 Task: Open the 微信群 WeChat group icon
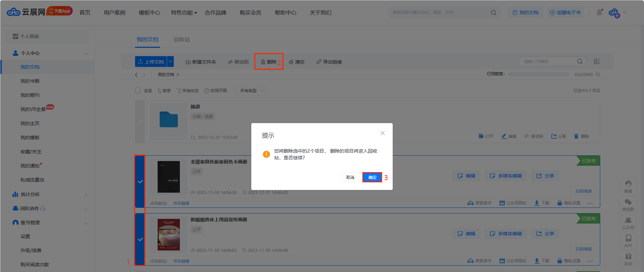point(628,204)
